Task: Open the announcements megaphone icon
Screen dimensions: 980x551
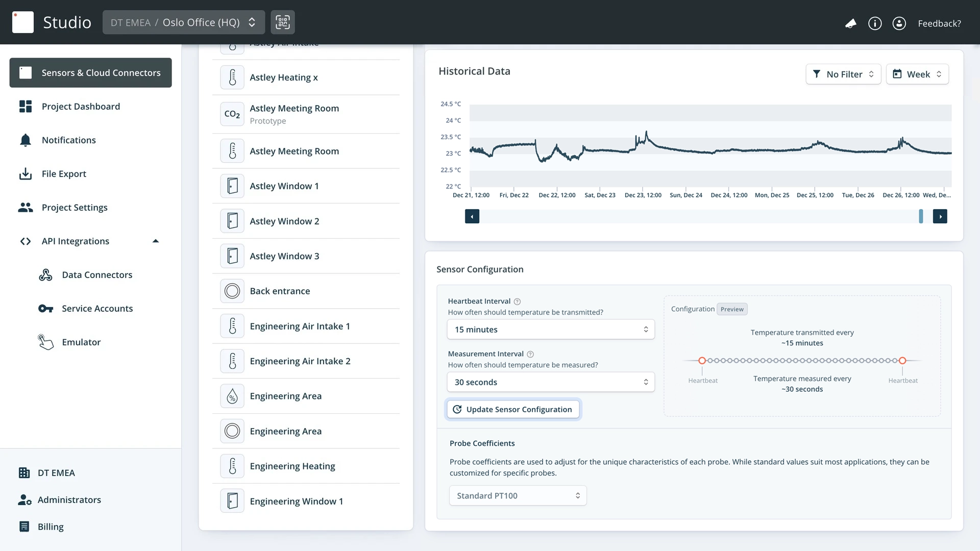Action: click(850, 23)
